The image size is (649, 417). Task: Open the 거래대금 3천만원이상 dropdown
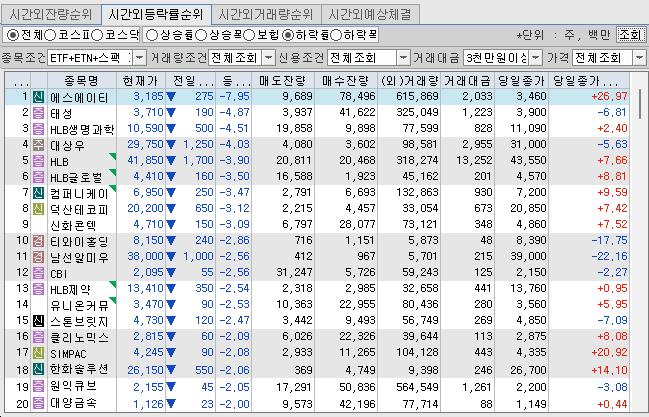click(x=536, y=58)
